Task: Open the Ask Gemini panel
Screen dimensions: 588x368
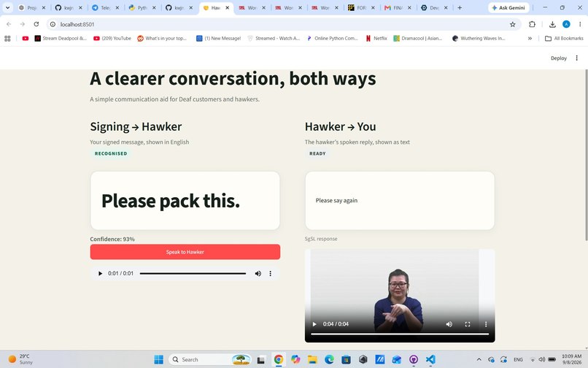Action: [x=508, y=7]
